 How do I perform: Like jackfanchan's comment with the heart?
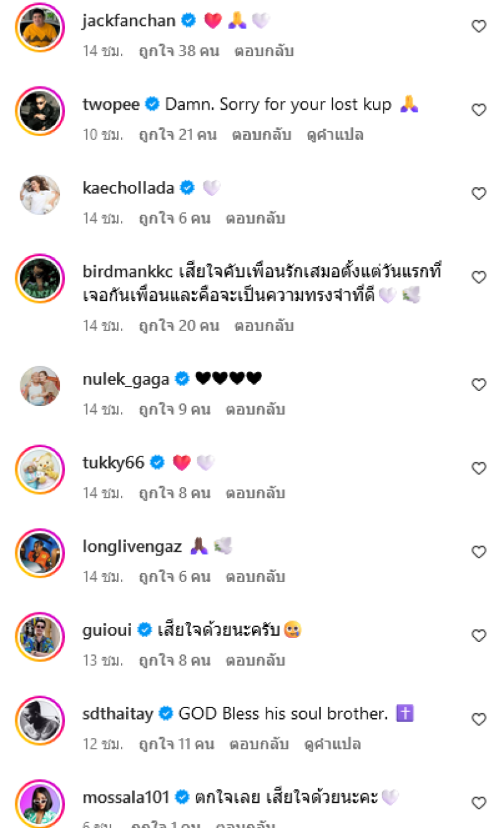pos(479,26)
